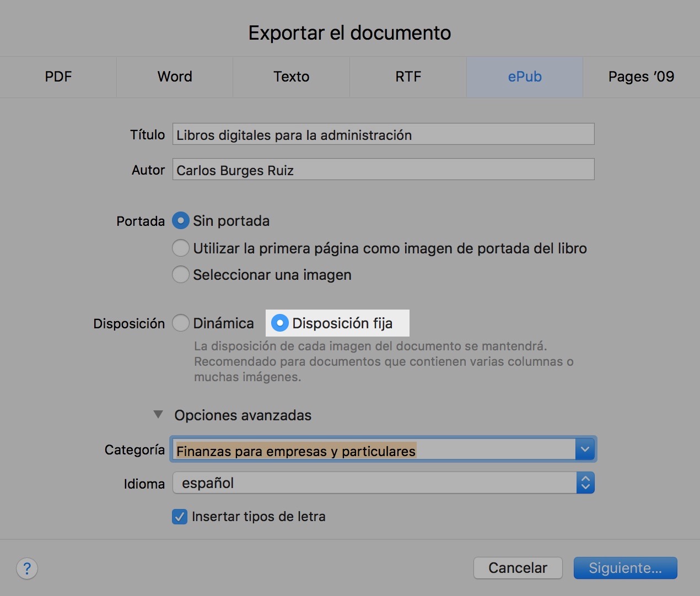Viewport: 700px width, 596px height.
Task: Select the Seleccionar una imagen option
Action: (x=181, y=274)
